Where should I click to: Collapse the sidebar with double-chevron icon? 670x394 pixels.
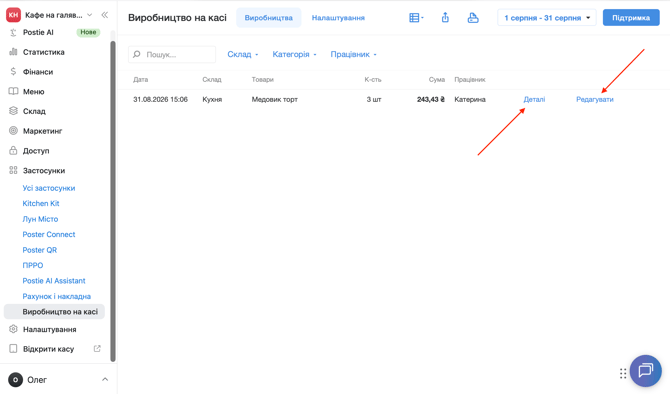point(105,15)
